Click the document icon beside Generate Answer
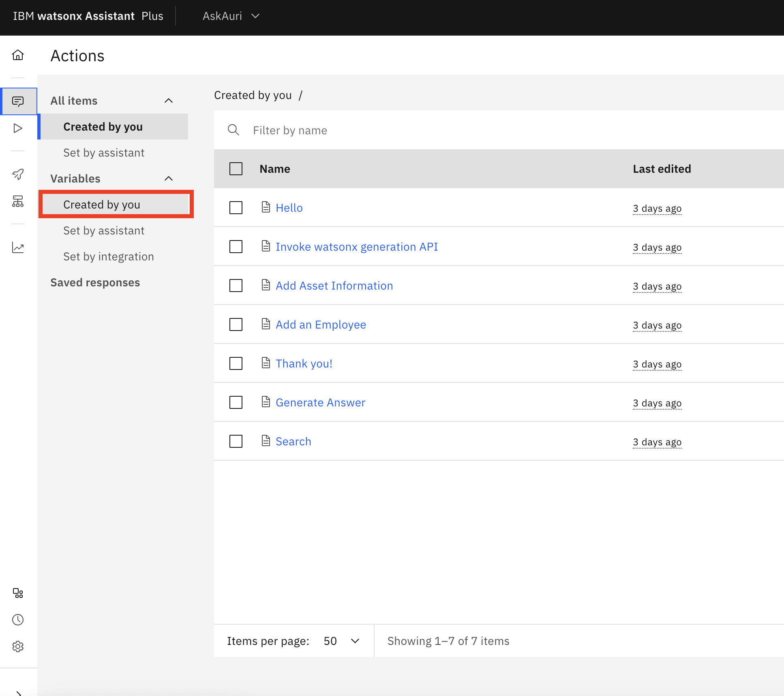Screen dimensions: 784x696 266,402
